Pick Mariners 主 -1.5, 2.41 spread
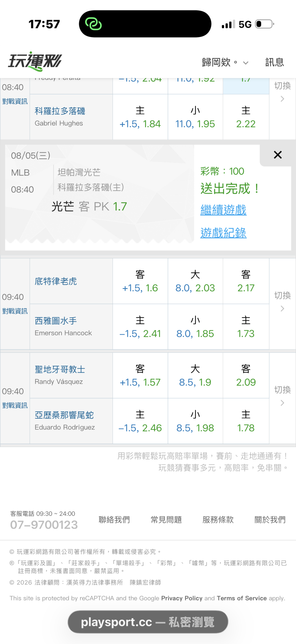 click(x=140, y=327)
